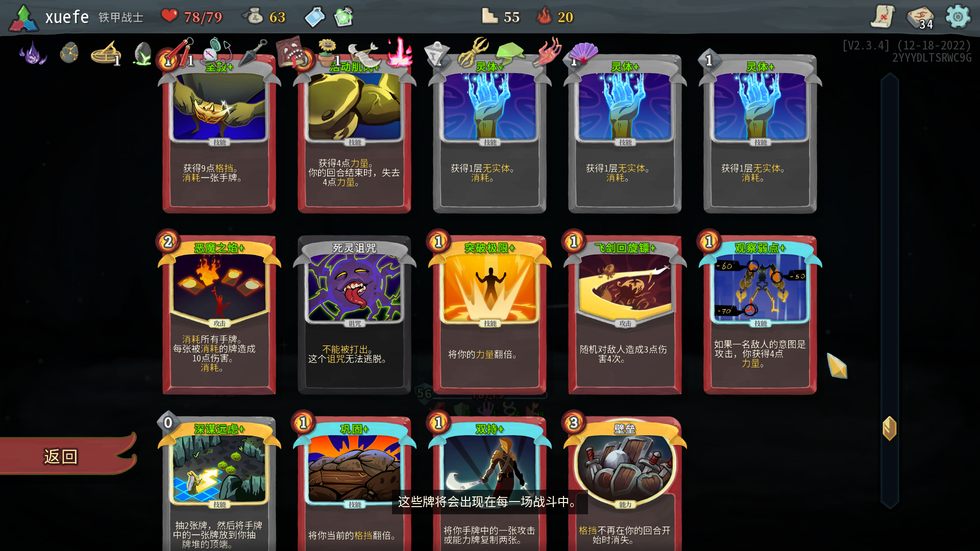Open the map scroll icon
Viewport: 980px width, 551px height.
pos(883,16)
